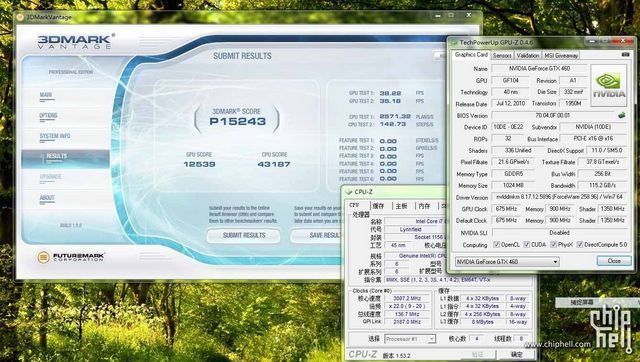Click the GF104 GPU field
The height and width of the screenshot is (362, 640).
511,80
